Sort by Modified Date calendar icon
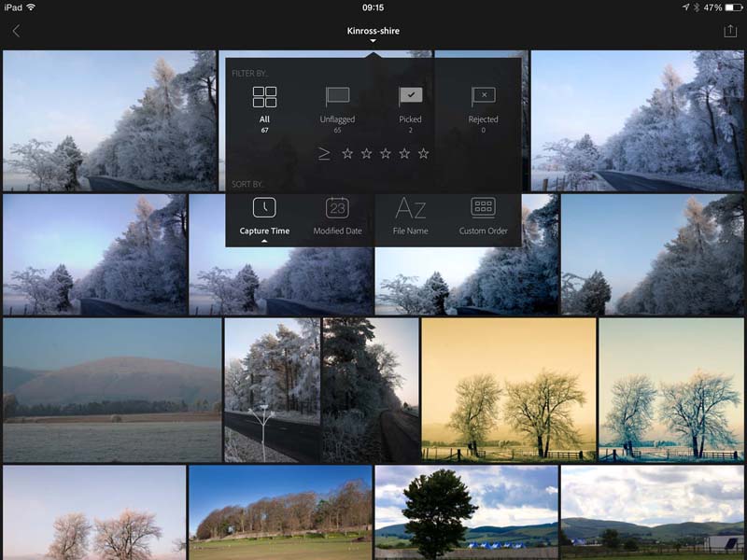 [x=337, y=207]
